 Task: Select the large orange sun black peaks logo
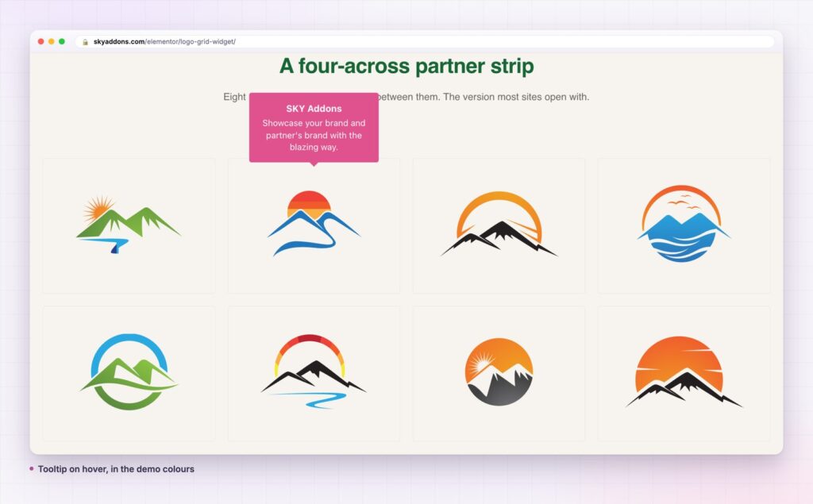[684, 371]
